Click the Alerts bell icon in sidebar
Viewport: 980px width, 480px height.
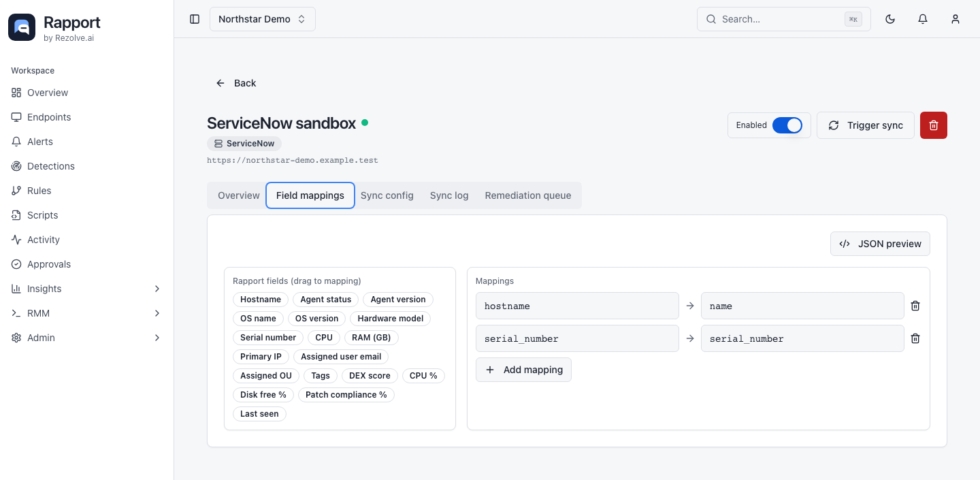point(16,142)
